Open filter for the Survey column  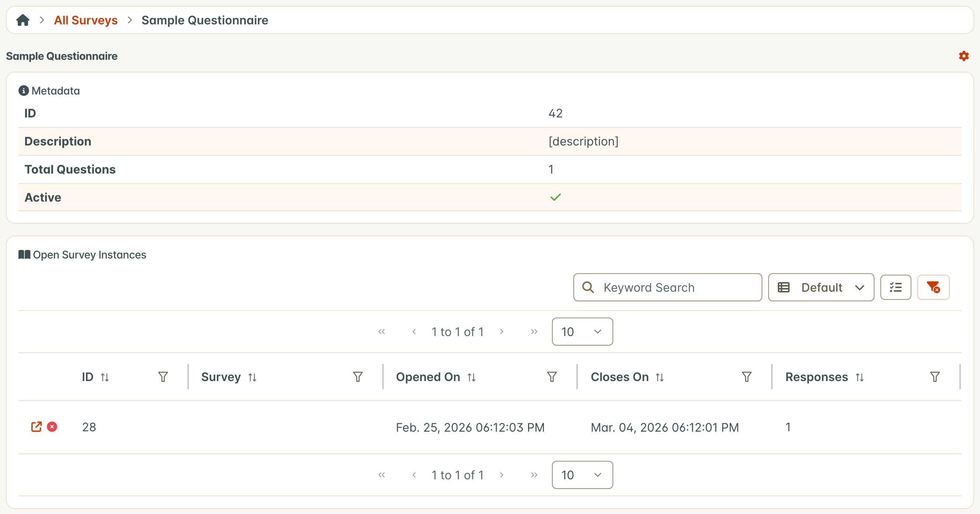coord(358,377)
